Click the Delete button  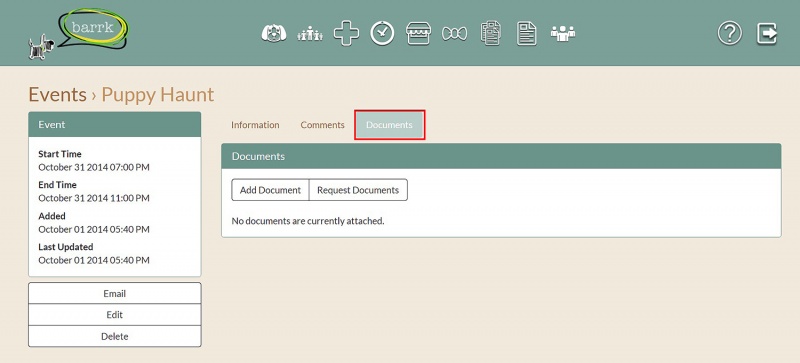tap(115, 336)
